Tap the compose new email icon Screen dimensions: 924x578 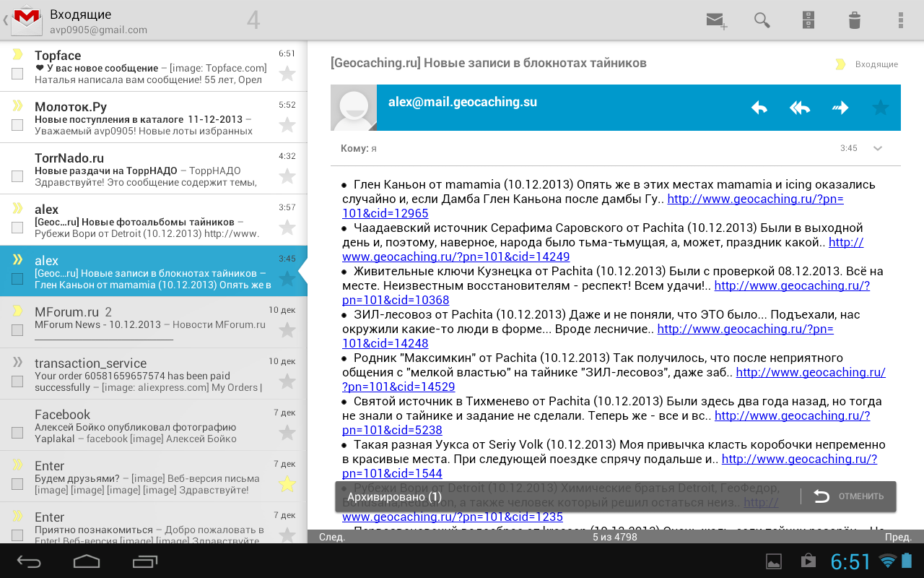tap(716, 20)
